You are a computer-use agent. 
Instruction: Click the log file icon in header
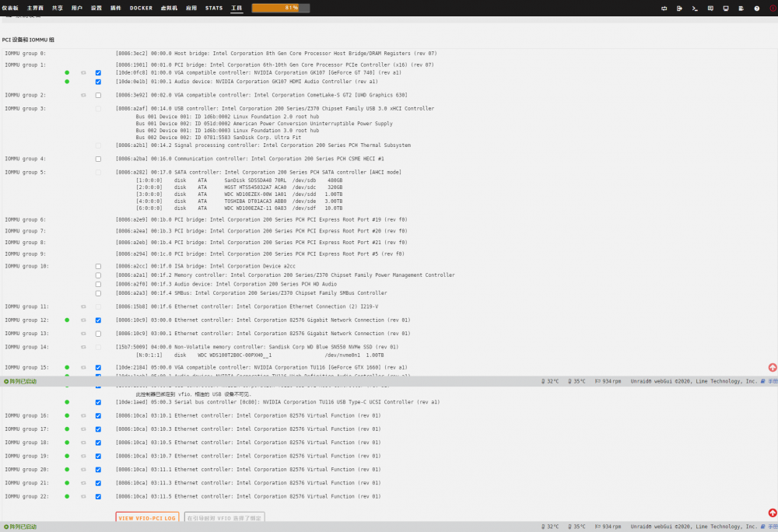[x=741, y=9]
